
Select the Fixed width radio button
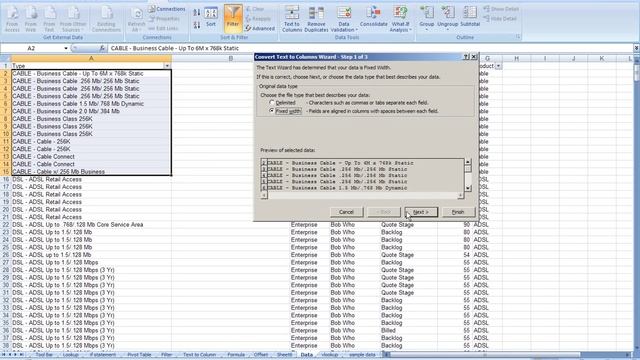tap(272, 111)
